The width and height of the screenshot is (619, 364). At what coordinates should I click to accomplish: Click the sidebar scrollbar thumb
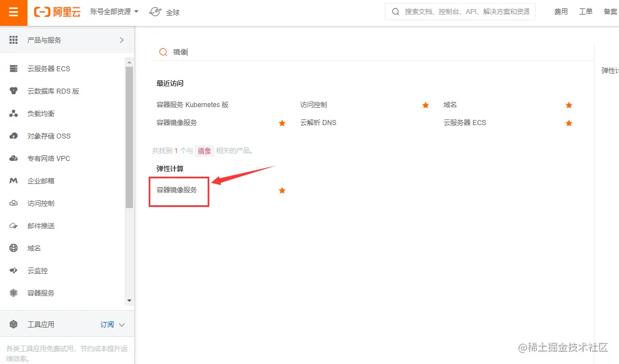click(129, 137)
